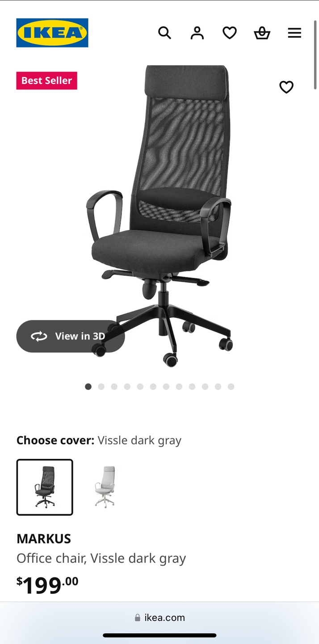Screen dimensions: 319x644
Task: Go to the second image carousel dot
Action: point(101,386)
